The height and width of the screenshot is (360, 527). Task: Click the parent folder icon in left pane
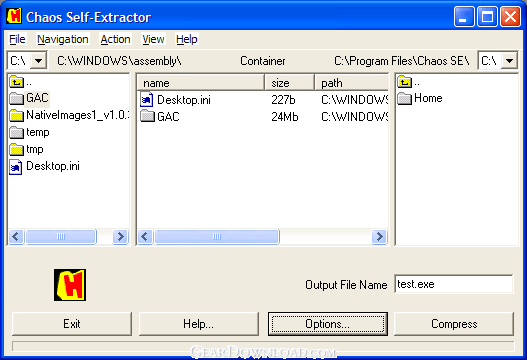pyautogui.click(x=16, y=82)
